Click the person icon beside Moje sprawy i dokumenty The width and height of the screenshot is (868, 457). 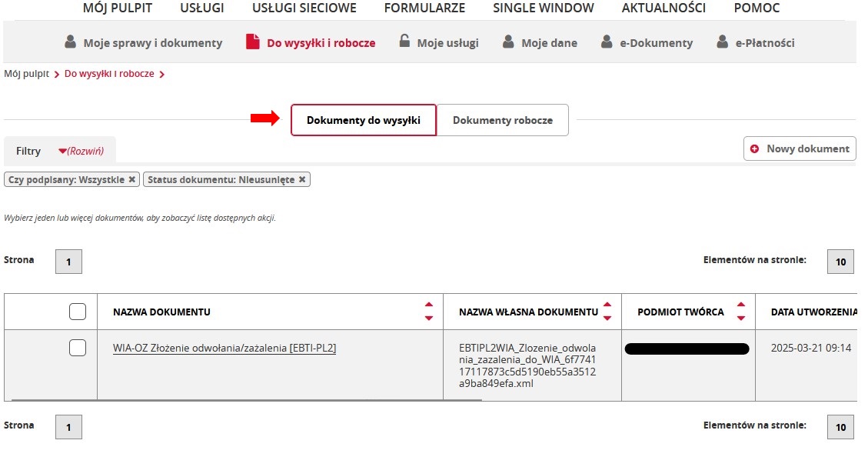click(x=68, y=43)
